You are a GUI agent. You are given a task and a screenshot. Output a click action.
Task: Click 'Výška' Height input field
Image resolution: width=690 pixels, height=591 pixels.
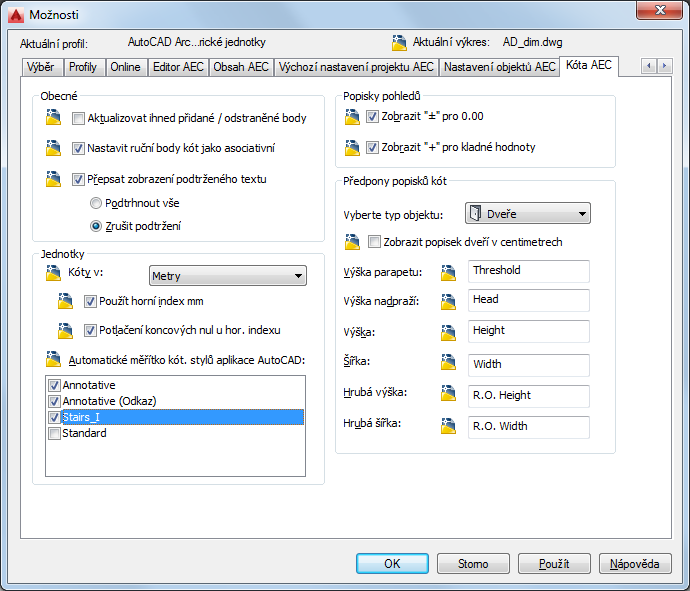coord(529,331)
